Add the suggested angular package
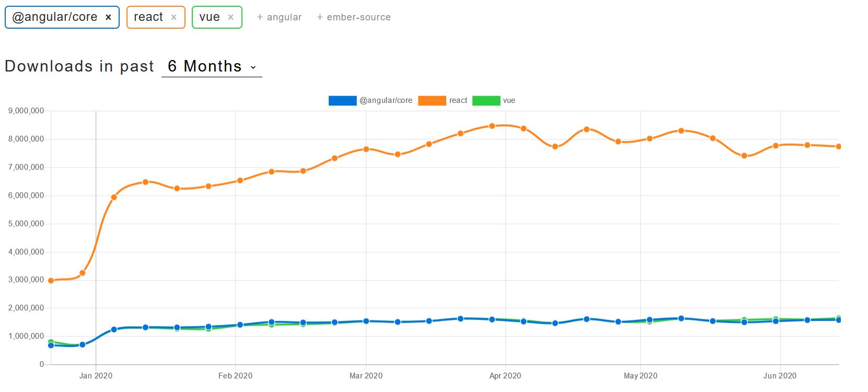This screenshot has width=868, height=392. click(279, 17)
